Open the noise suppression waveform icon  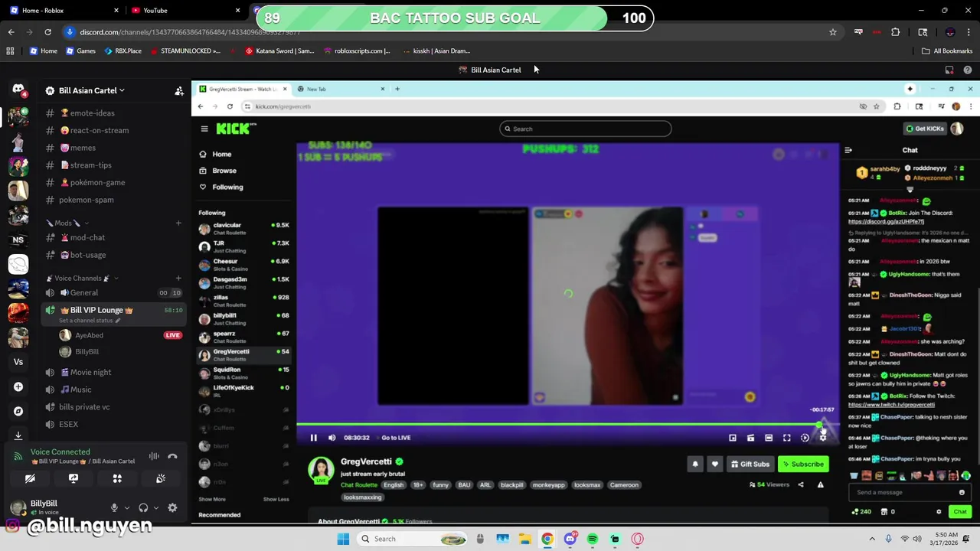point(154,456)
